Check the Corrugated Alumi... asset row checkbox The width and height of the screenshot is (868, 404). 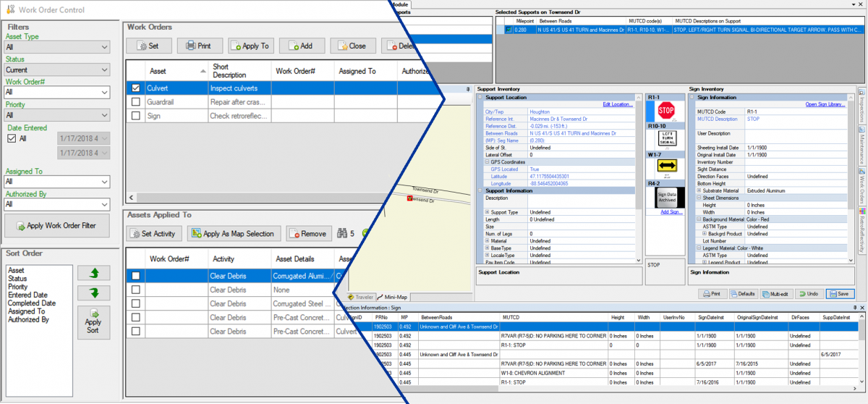pyautogui.click(x=135, y=276)
